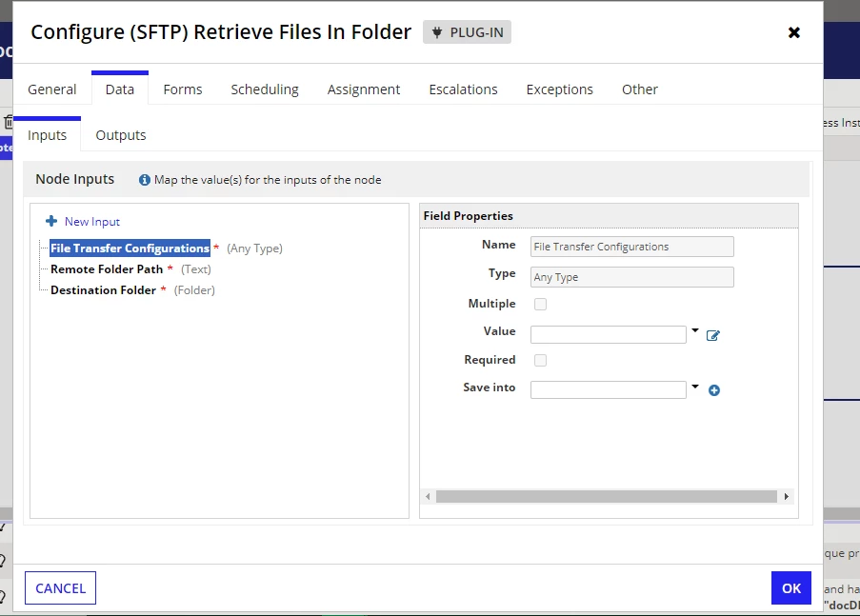The image size is (860, 616).
Task: Toggle the Required checkbox
Action: pyautogui.click(x=540, y=360)
